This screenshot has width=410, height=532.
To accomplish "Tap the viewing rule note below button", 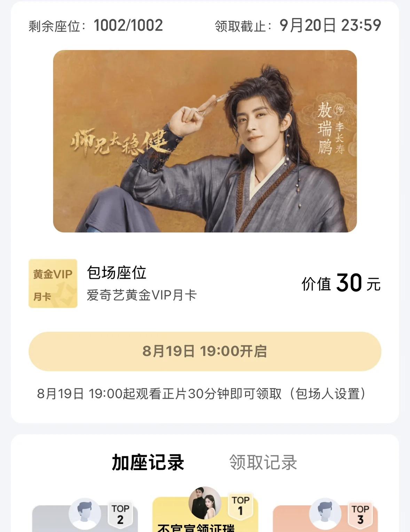I will [202, 394].
